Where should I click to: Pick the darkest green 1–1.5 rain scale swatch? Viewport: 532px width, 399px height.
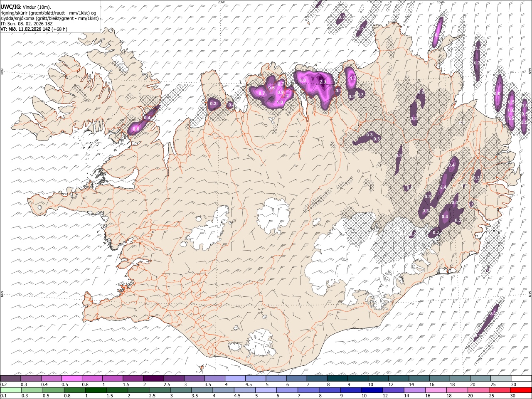coord(96,390)
